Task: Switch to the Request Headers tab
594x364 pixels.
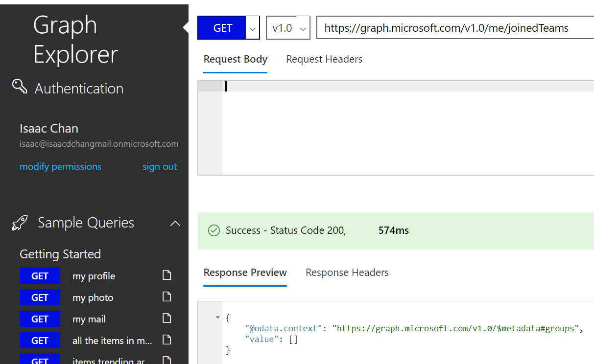Action: pyautogui.click(x=324, y=59)
